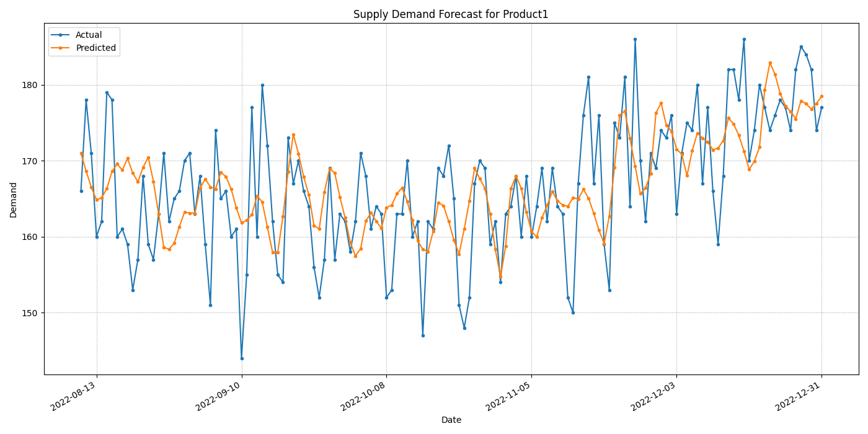
Task: Click the chart title 'Supply Demand Forecast for Product1'
Action: pos(451,14)
